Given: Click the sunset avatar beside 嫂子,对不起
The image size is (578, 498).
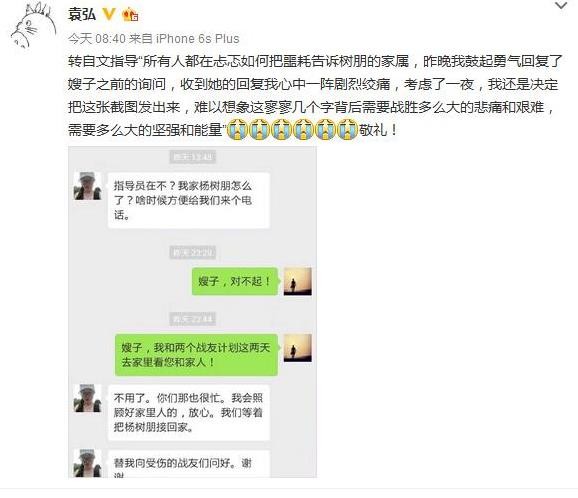Looking at the screenshot, I should point(297,282).
